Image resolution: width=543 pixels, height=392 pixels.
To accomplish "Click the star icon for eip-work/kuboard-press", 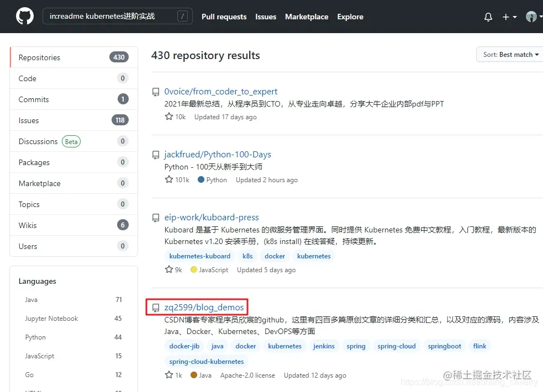I will tap(168, 269).
